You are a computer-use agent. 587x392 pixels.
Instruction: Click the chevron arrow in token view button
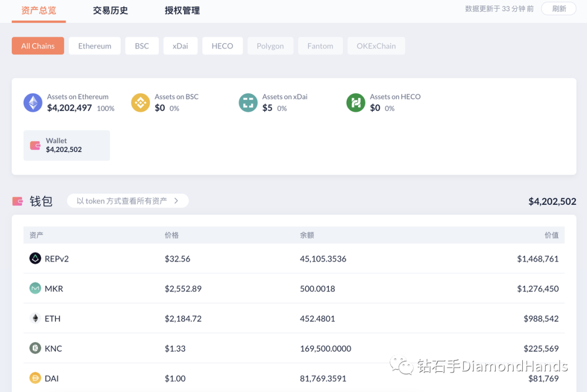tap(176, 201)
